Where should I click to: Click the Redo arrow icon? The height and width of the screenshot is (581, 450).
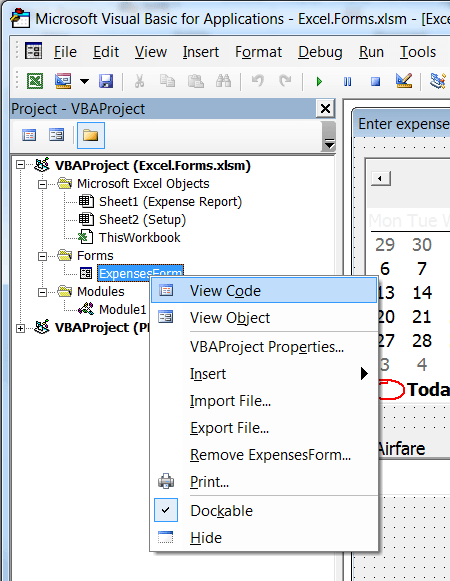[285, 80]
